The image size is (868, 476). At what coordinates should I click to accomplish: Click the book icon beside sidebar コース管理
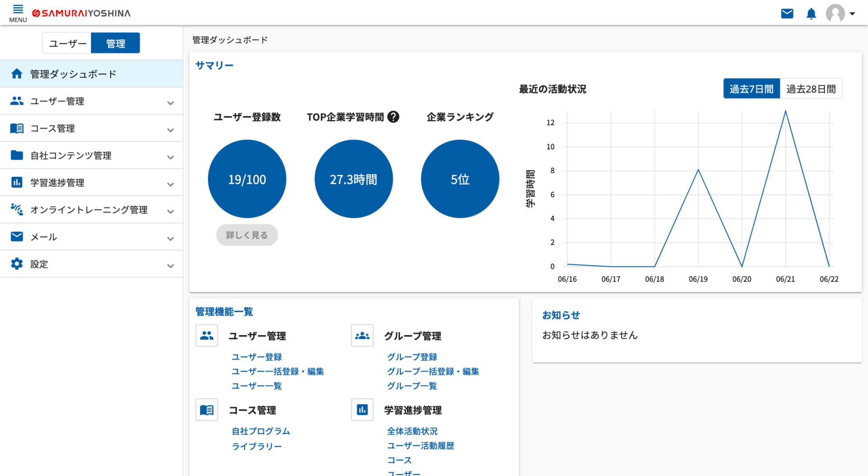click(17, 128)
